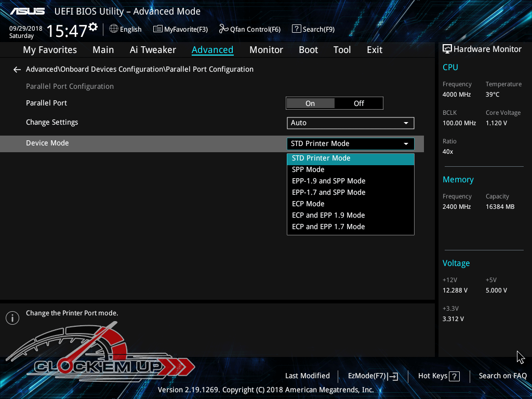
Task: Click the Search(F9) question mark icon
Action: (297, 29)
